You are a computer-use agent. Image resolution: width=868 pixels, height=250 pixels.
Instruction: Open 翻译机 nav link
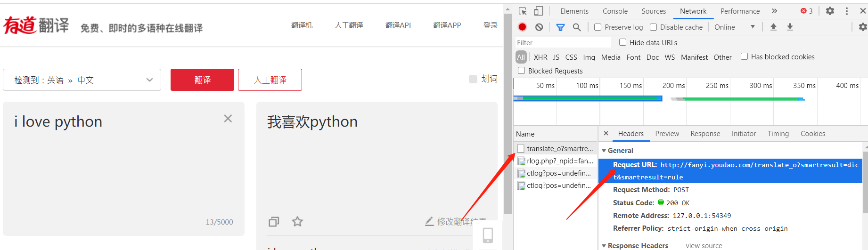[302, 25]
